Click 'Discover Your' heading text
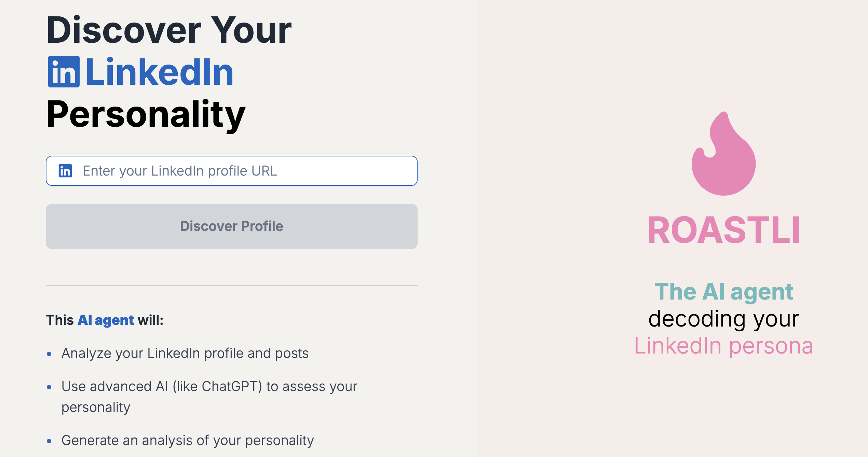The width and height of the screenshot is (868, 457). pos(169,30)
